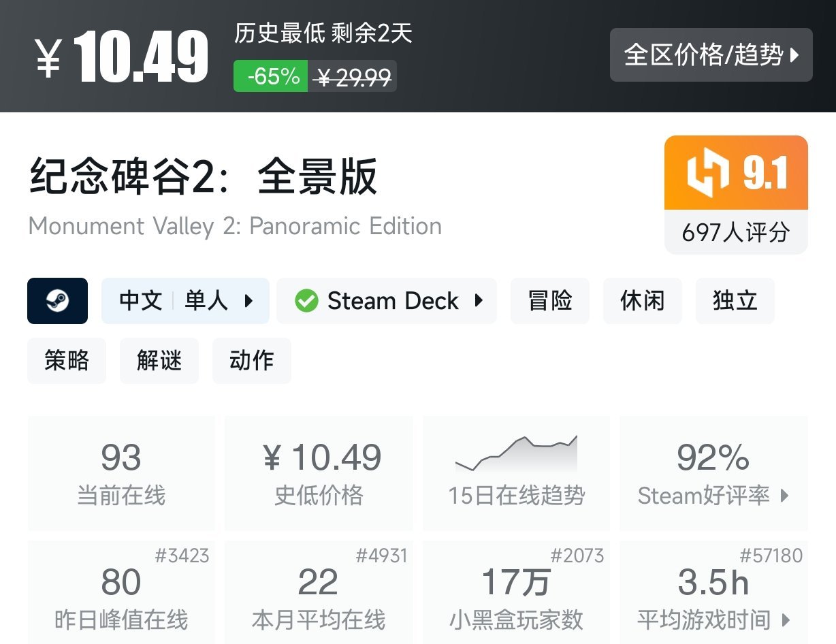The height and width of the screenshot is (644, 836).
Task: Expand the Steam Deck compatibility details
Action: click(386, 300)
